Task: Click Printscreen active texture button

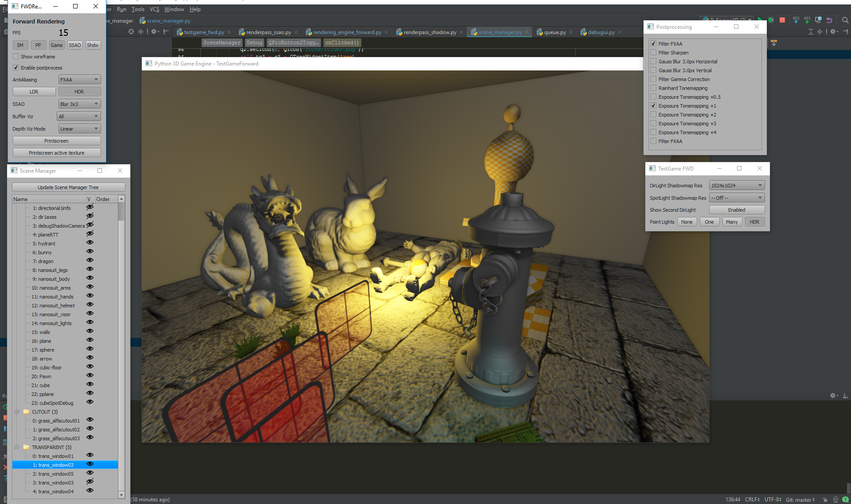Action: click(57, 153)
